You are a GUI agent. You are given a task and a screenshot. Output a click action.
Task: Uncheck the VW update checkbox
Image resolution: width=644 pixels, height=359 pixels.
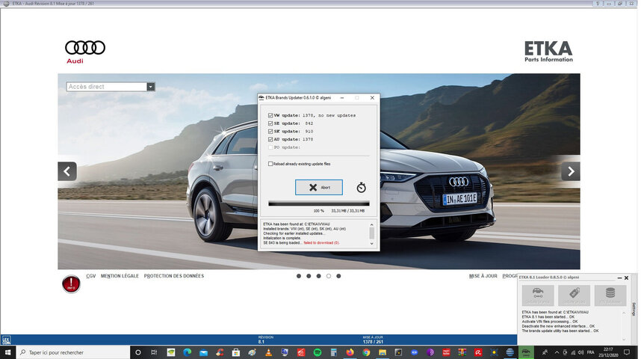click(270, 116)
